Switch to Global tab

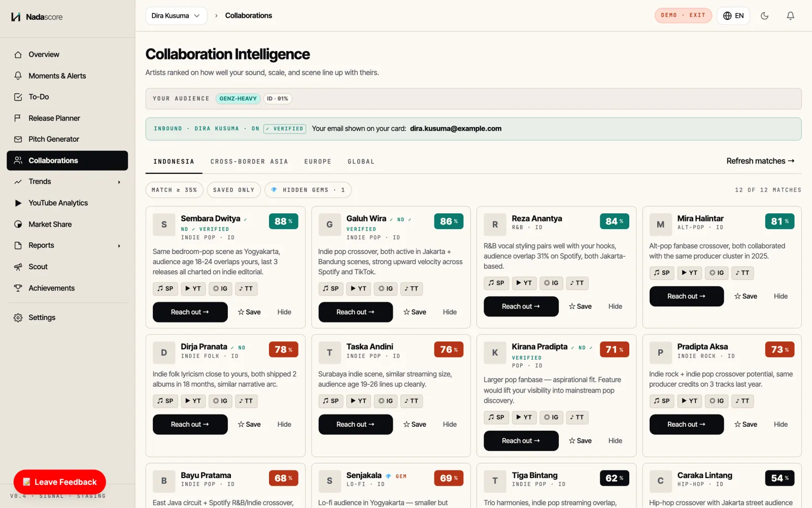(361, 162)
